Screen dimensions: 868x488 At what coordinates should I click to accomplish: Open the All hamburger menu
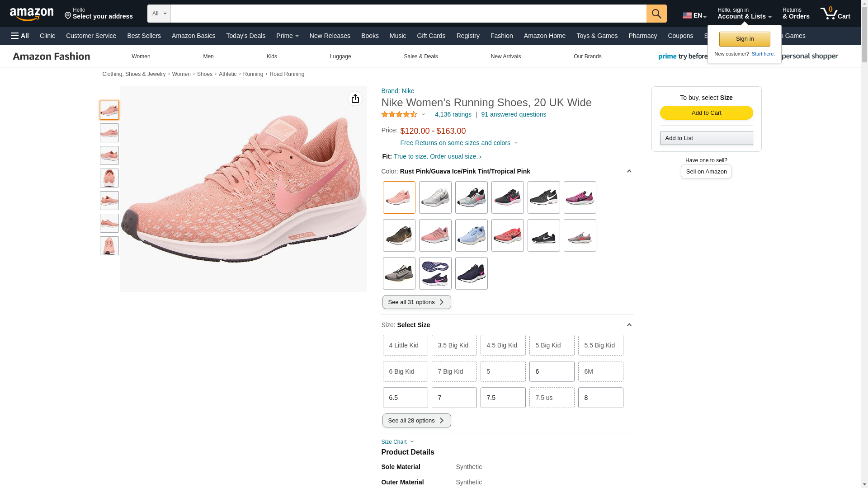20,36
